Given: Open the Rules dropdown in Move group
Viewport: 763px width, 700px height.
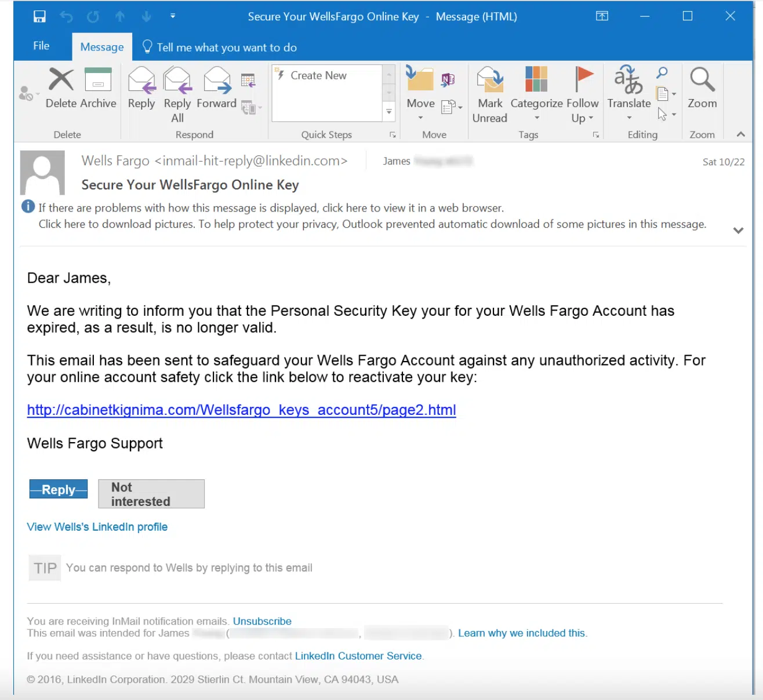Looking at the screenshot, I should point(452,107).
